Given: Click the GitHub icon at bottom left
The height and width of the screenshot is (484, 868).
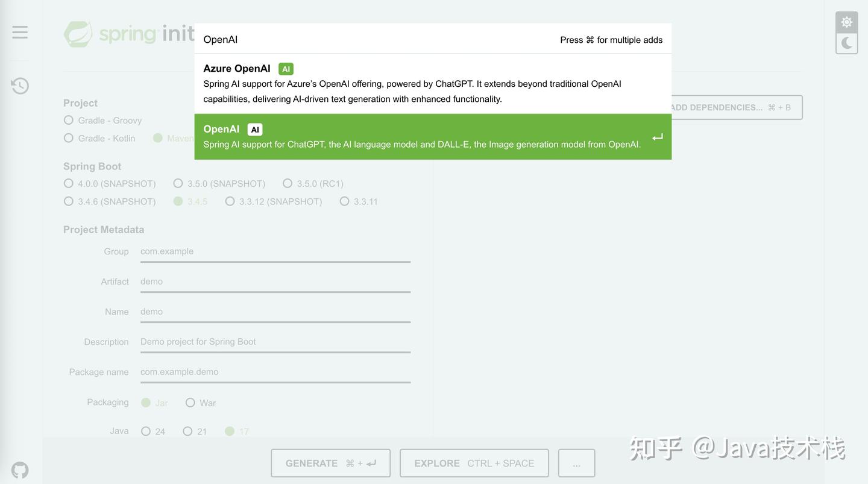Looking at the screenshot, I should (x=19, y=470).
